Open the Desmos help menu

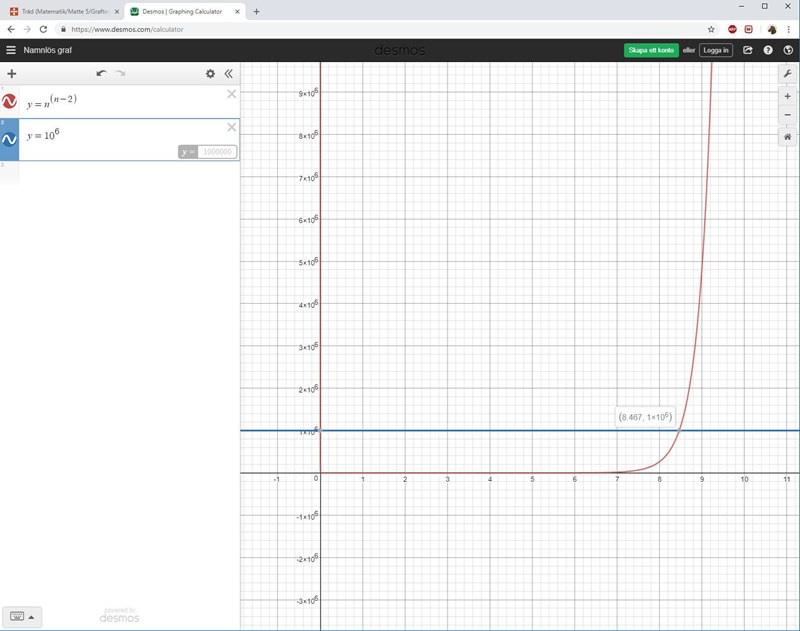[x=768, y=50]
